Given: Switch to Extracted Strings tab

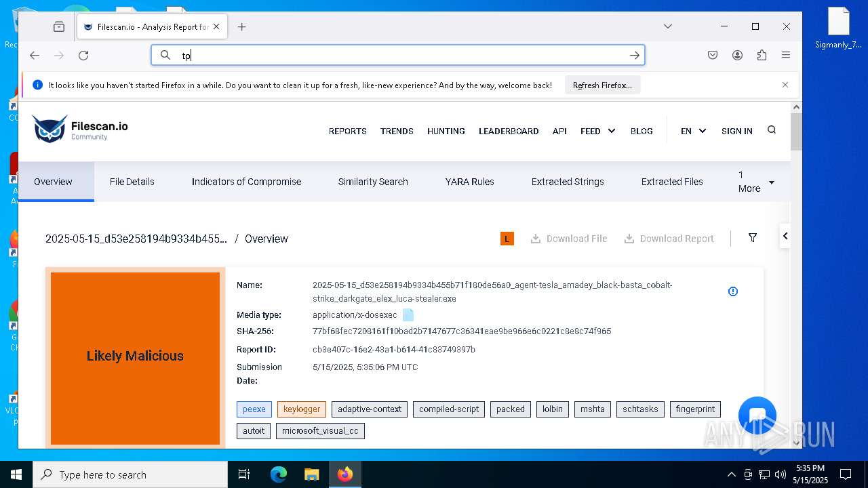Looking at the screenshot, I should (568, 182).
